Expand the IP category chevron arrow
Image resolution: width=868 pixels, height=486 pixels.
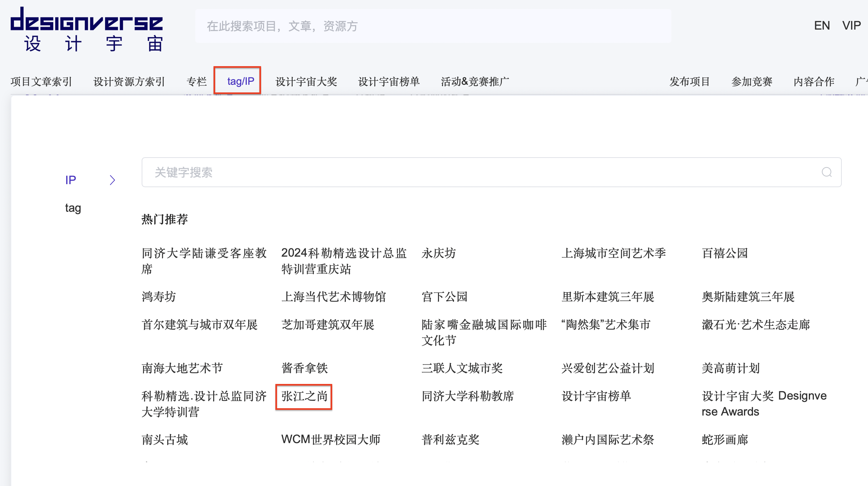tap(112, 180)
